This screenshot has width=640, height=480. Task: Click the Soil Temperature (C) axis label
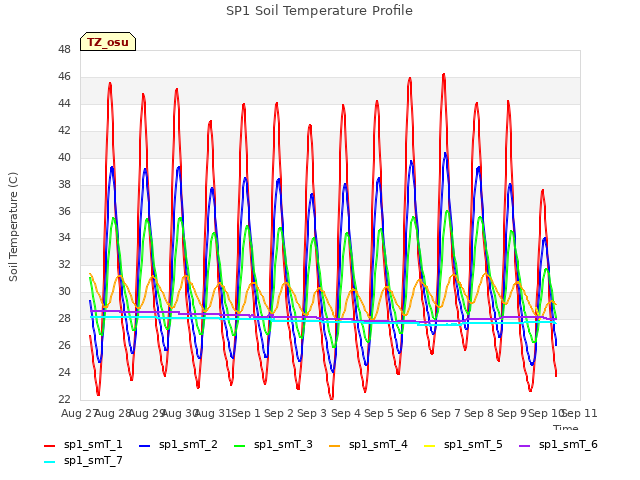coord(13,227)
